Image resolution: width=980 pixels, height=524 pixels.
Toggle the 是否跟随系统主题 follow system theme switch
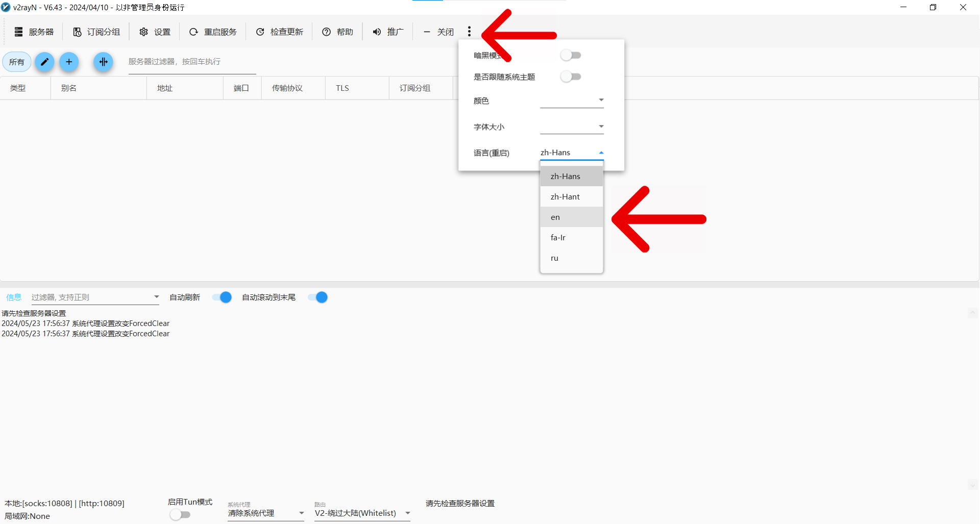pos(571,77)
